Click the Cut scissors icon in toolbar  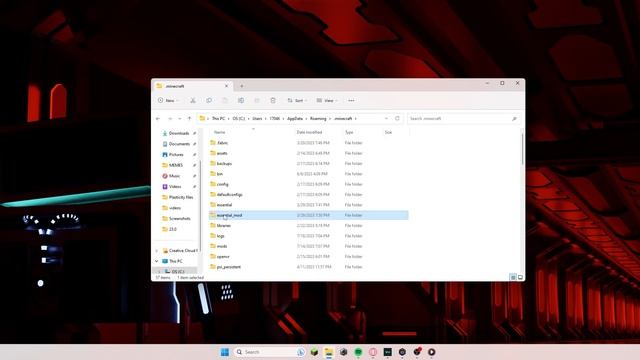pyautogui.click(x=193, y=100)
